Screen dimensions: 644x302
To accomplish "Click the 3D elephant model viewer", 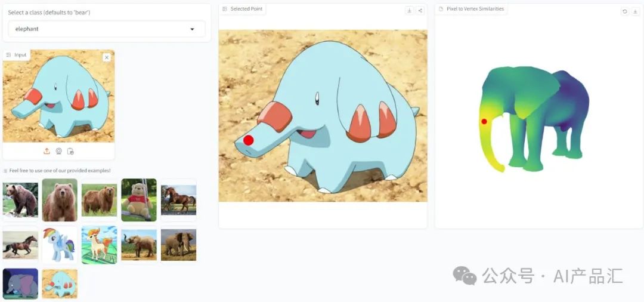I will [x=535, y=119].
